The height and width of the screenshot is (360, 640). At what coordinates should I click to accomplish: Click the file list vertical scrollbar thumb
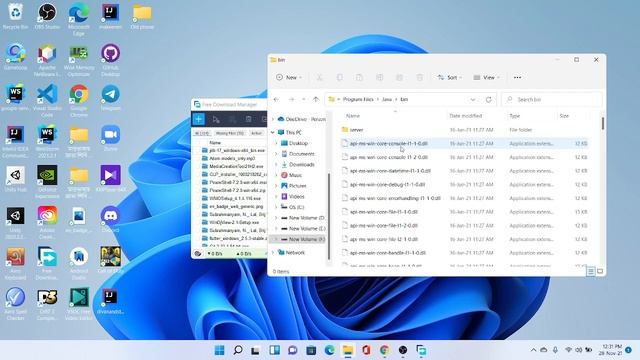point(603,123)
